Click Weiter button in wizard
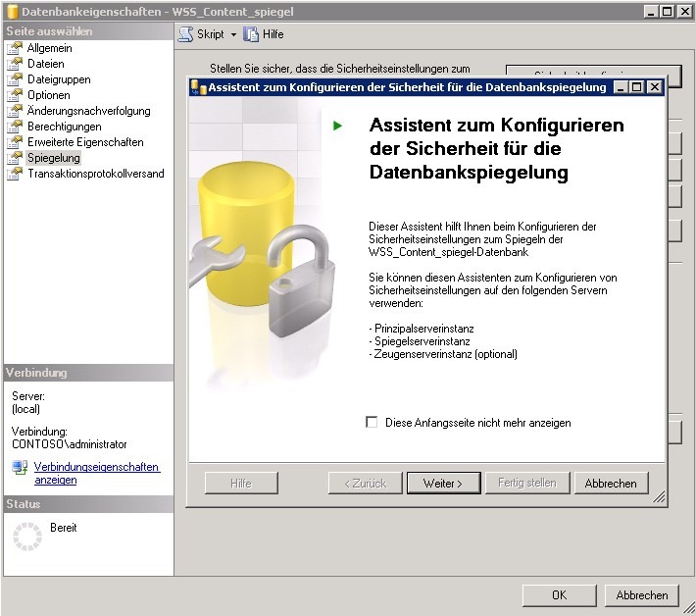Image resolution: width=696 pixels, height=616 pixels. click(x=442, y=483)
